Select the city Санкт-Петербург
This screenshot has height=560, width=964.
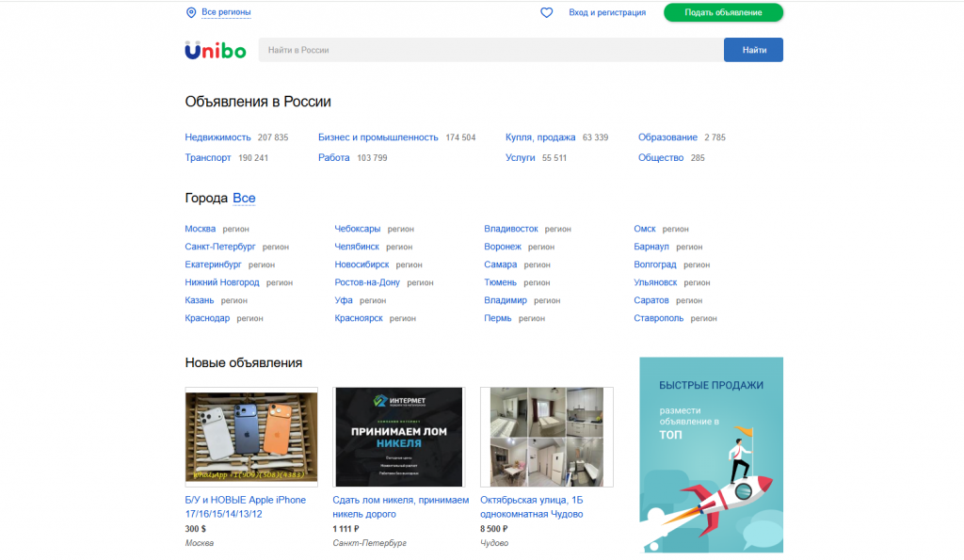click(x=220, y=247)
